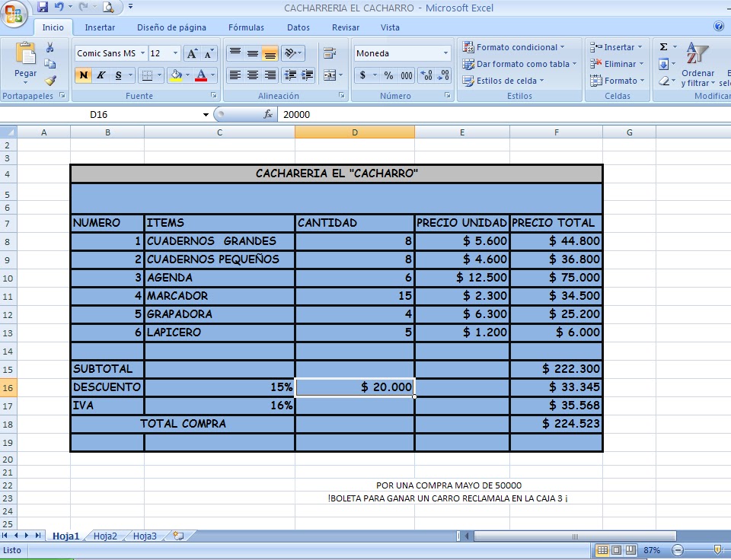This screenshot has width=731, height=560.
Task: Toggle underline S formatting
Action: (x=119, y=75)
